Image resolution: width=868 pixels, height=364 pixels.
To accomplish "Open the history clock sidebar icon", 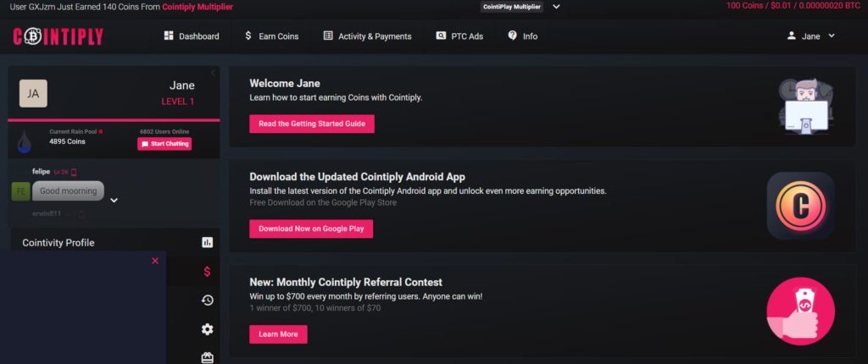I will pyautogui.click(x=207, y=301).
